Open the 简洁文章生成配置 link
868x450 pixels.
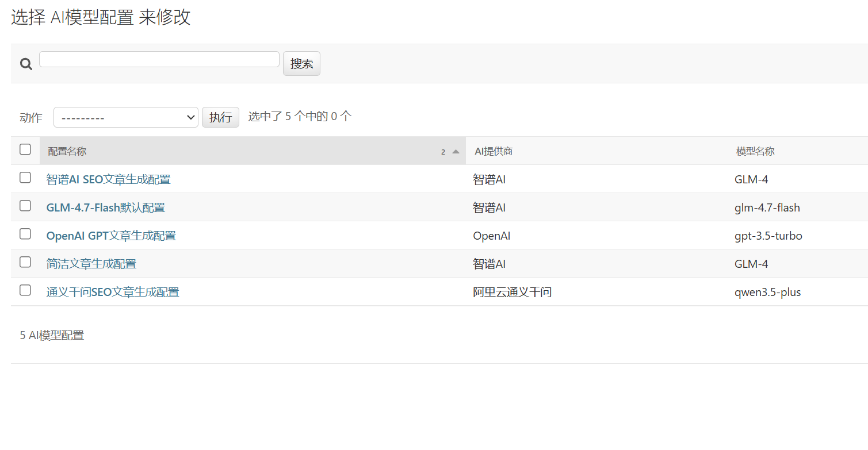(x=91, y=264)
